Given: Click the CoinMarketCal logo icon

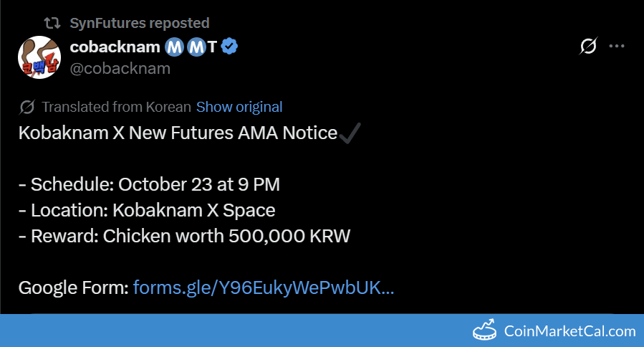Looking at the screenshot, I should click(486, 331).
